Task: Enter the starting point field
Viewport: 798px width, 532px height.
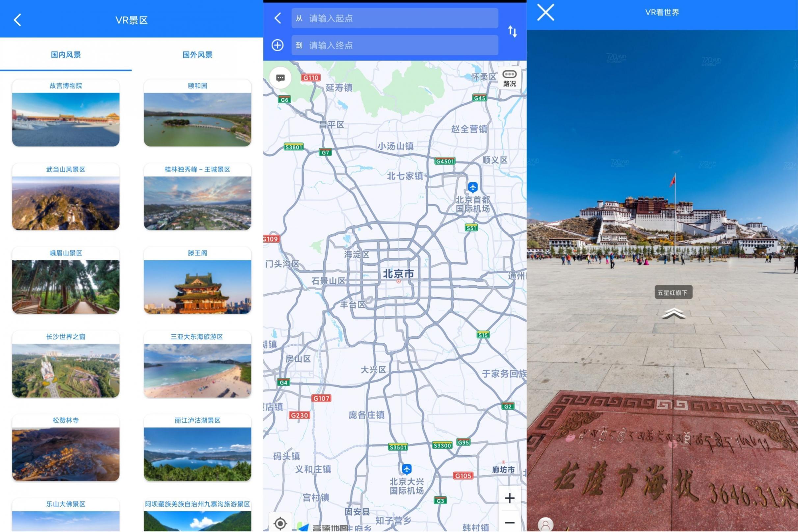Action: 395,18
